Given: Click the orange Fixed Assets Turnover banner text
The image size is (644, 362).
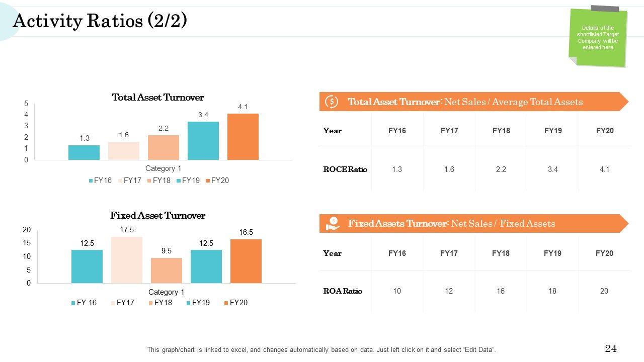Looking at the screenshot, I should coord(451,224).
